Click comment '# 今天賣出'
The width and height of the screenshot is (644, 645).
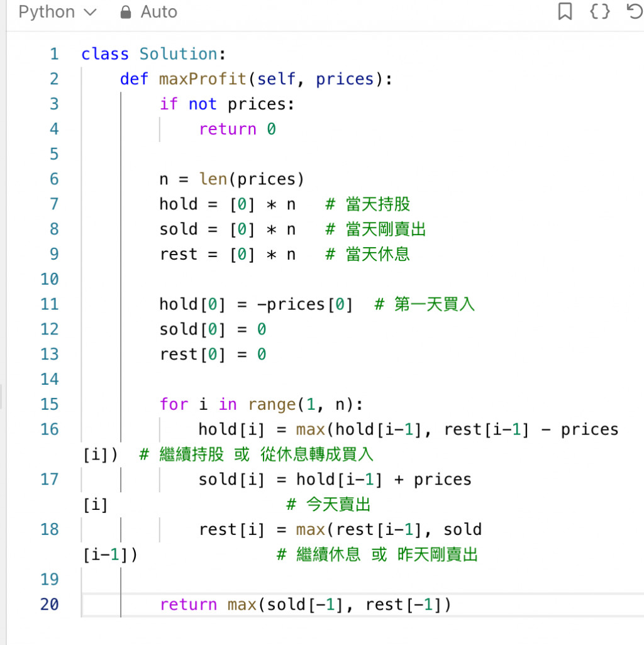coord(328,504)
